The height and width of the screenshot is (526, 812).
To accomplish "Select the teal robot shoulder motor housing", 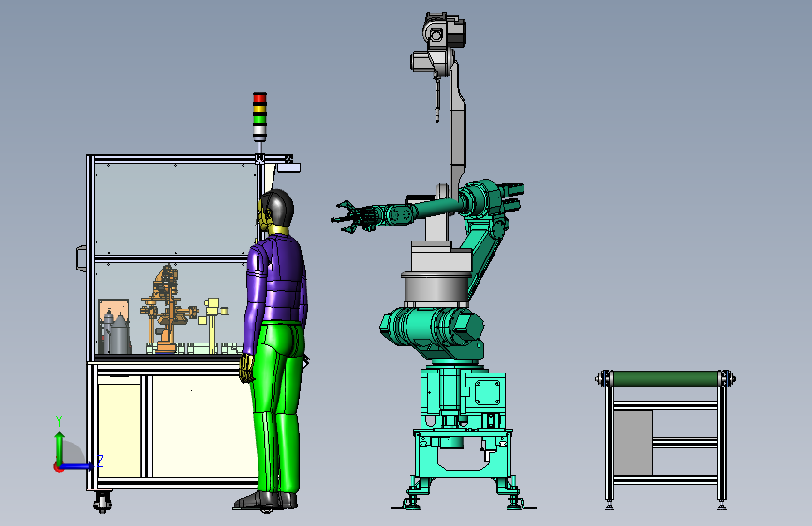I will (433, 329).
